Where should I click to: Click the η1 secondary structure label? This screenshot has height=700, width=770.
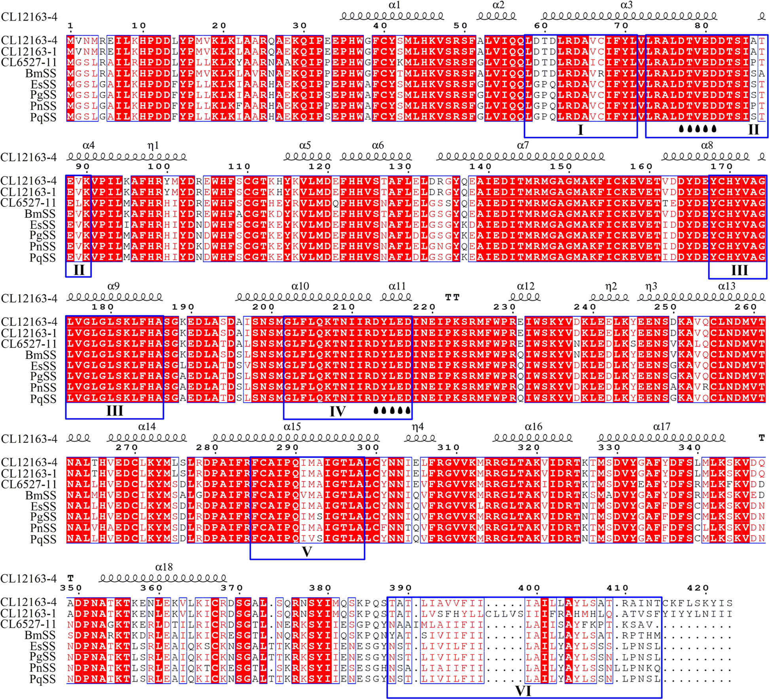pyautogui.click(x=153, y=146)
